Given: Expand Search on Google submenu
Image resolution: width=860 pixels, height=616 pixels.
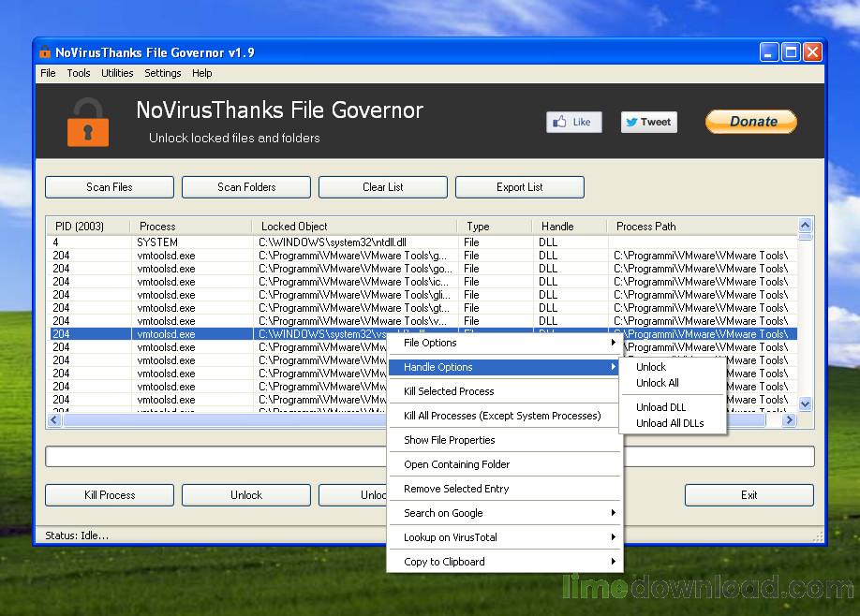Looking at the screenshot, I should click(504, 513).
